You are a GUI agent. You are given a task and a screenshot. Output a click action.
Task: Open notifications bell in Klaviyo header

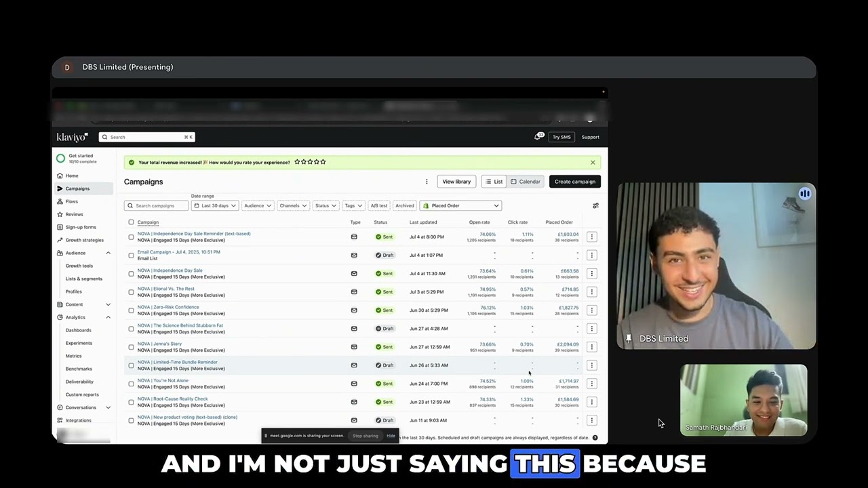point(538,136)
